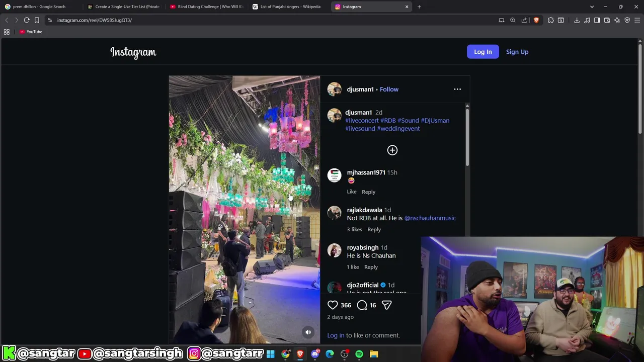Open the #weddingevent hashtag

[x=398, y=129]
